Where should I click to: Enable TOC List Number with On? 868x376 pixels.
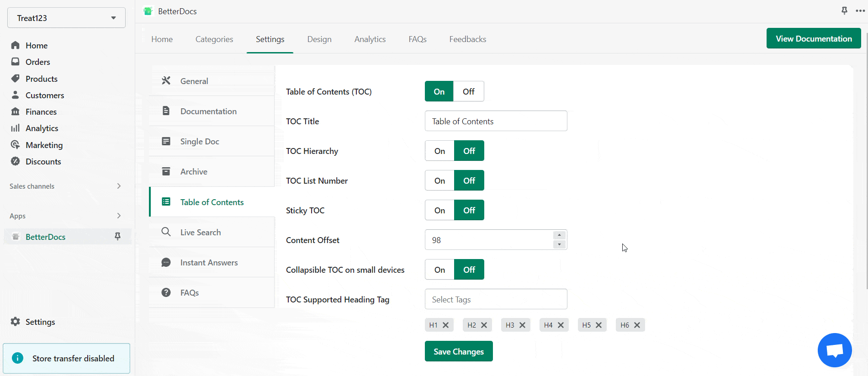click(439, 180)
